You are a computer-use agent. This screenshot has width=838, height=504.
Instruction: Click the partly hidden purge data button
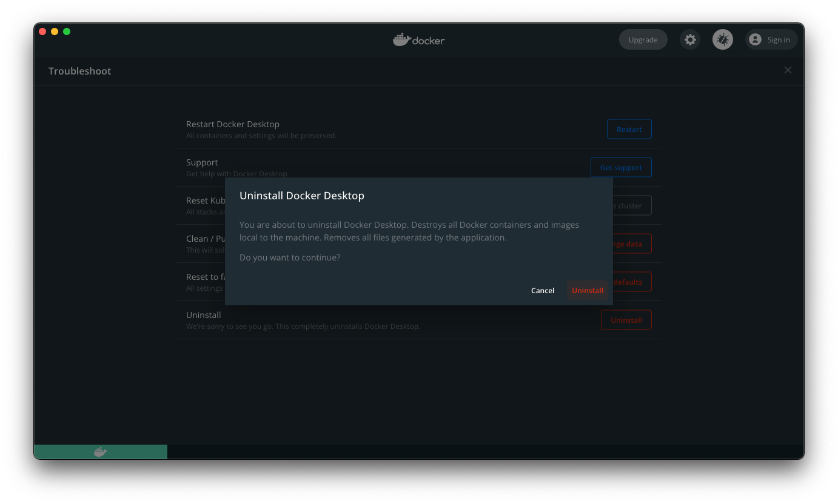[x=632, y=244]
